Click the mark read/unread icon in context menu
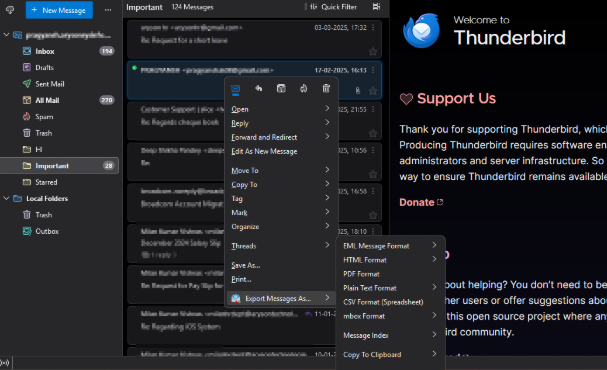This screenshot has height=370, width=607. (235, 89)
